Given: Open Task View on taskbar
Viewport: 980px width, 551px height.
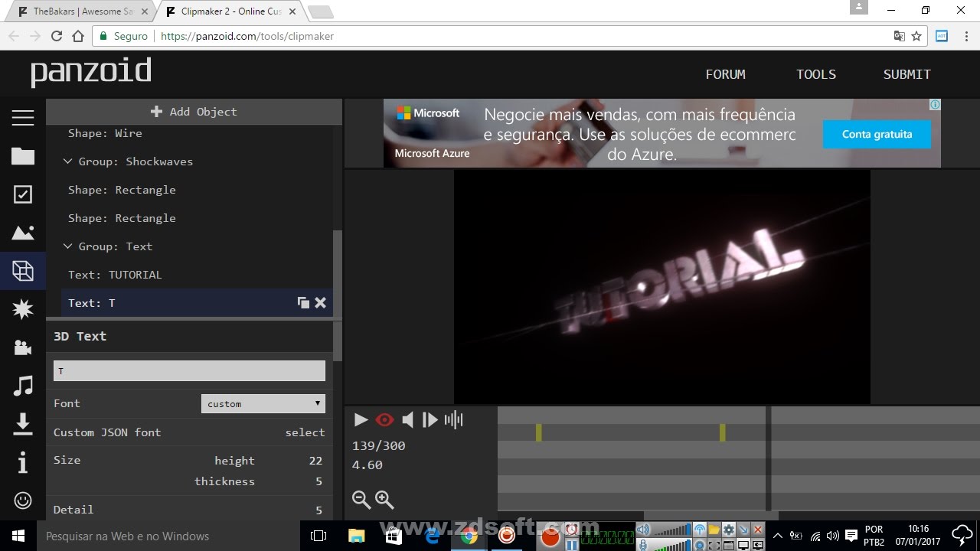Looking at the screenshot, I should (319, 536).
